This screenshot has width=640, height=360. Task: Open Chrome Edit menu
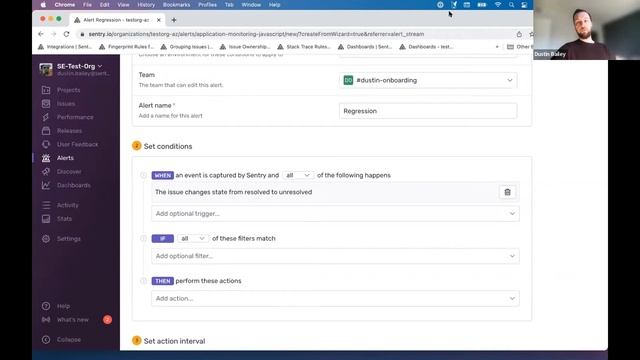coord(104,5)
